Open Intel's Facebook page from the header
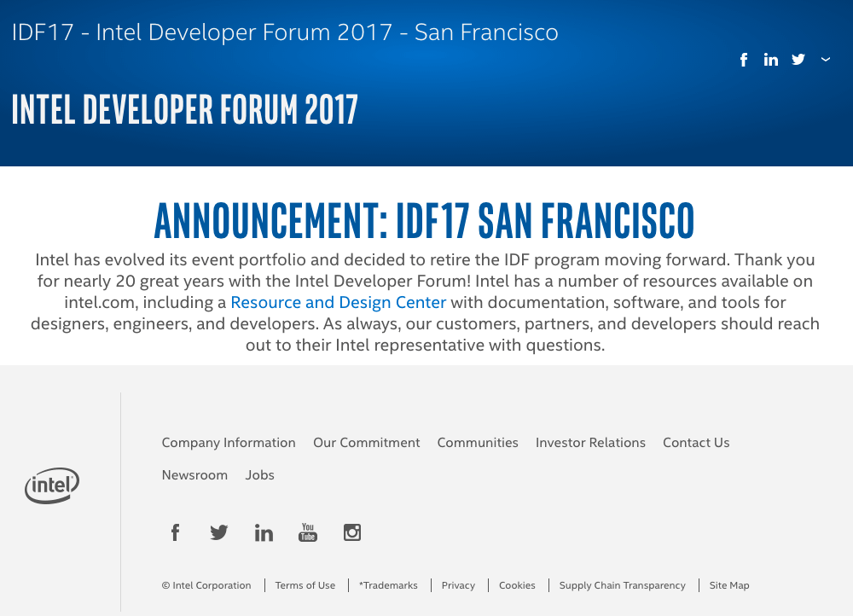 pos(743,59)
